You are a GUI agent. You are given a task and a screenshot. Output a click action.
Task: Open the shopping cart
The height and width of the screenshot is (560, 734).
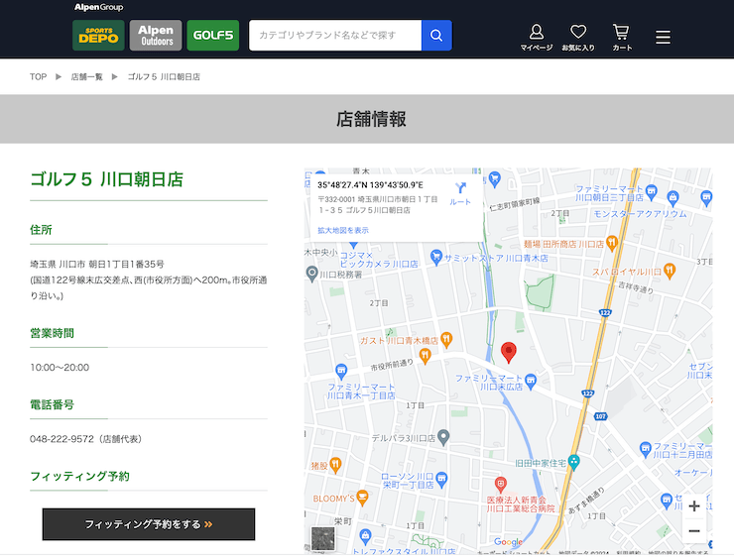(x=621, y=38)
